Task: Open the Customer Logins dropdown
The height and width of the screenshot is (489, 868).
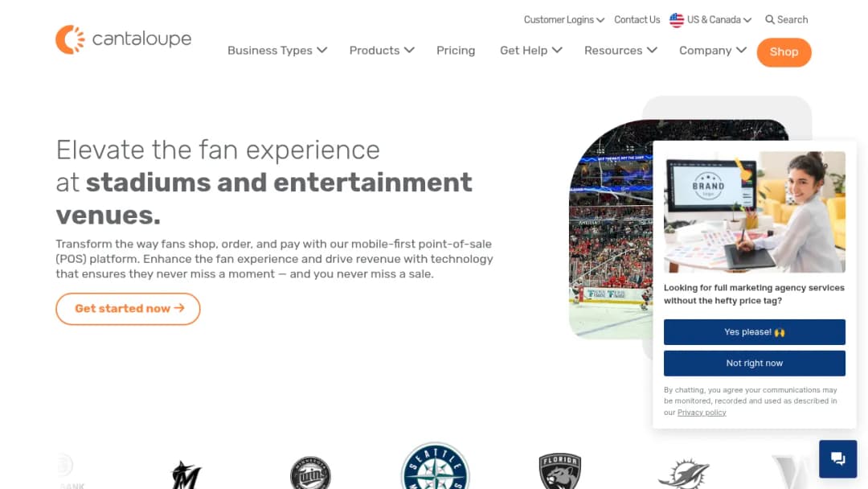Action: [564, 20]
